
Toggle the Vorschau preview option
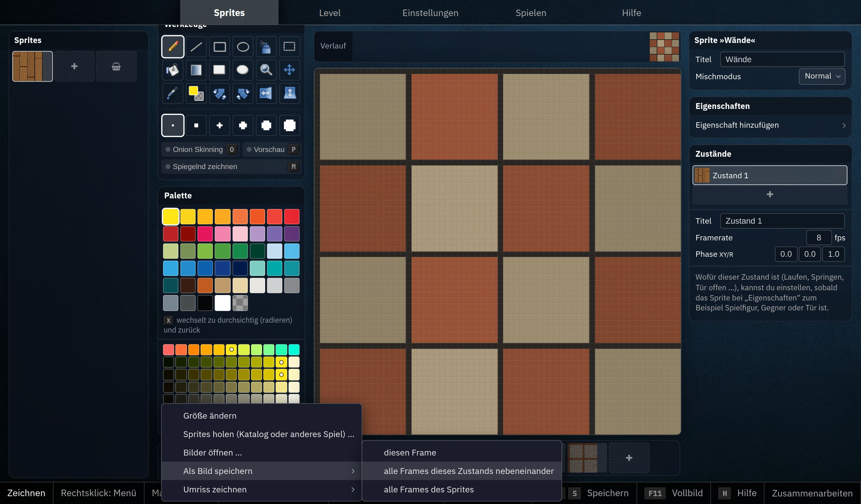click(272, 150)
